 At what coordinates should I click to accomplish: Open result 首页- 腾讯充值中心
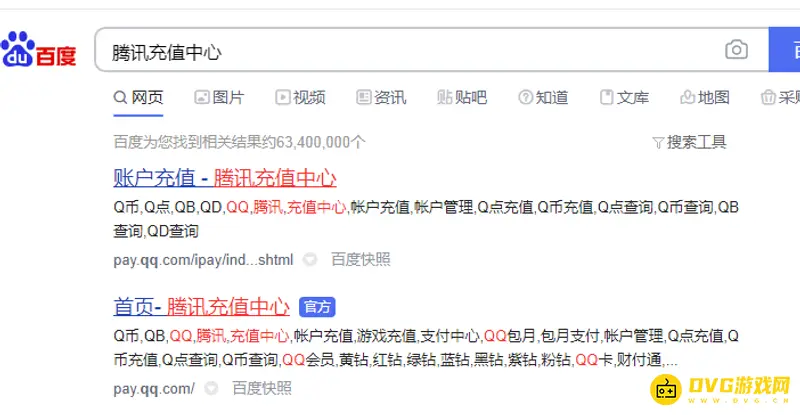201,307
